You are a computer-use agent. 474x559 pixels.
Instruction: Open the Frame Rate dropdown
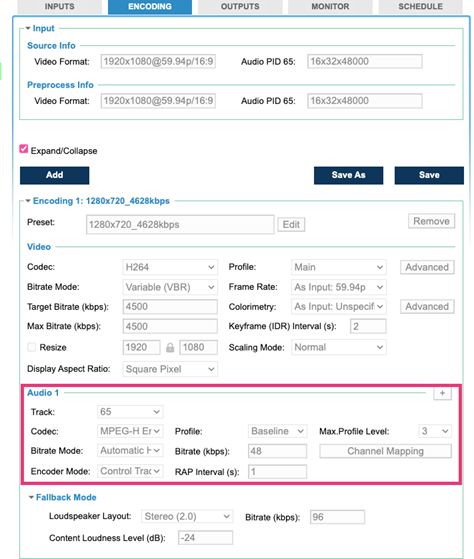point(339,287)
